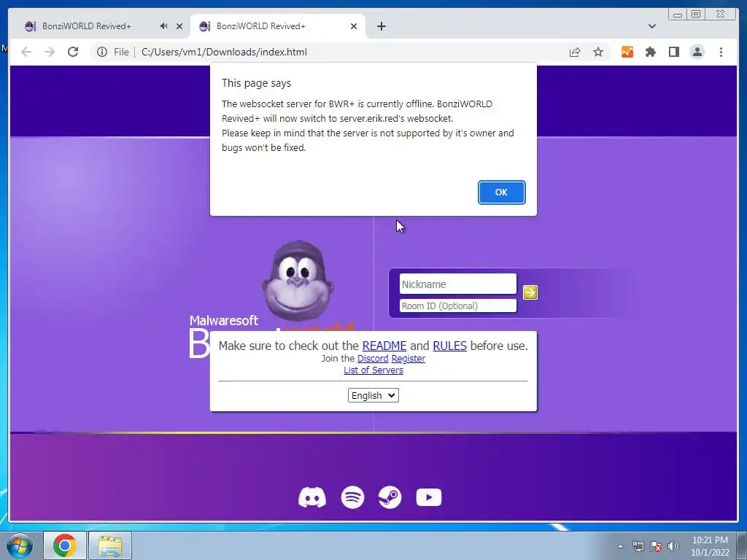Click the yellow arrow login button
The height and width of the screenshot is (560, 747).
click(530, 292)
